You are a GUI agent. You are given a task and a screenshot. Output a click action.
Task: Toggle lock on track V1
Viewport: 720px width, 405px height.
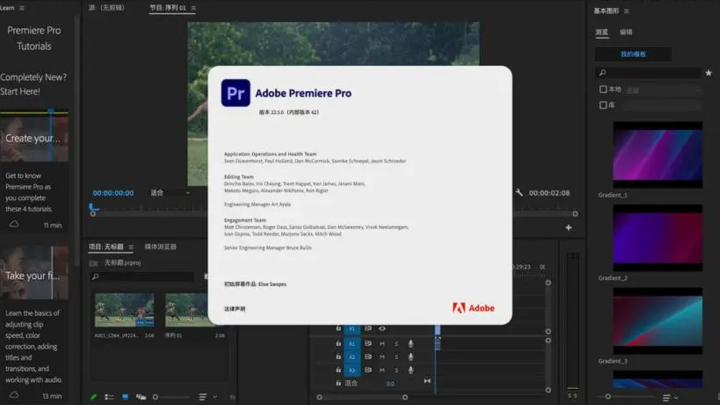[338, 328]
